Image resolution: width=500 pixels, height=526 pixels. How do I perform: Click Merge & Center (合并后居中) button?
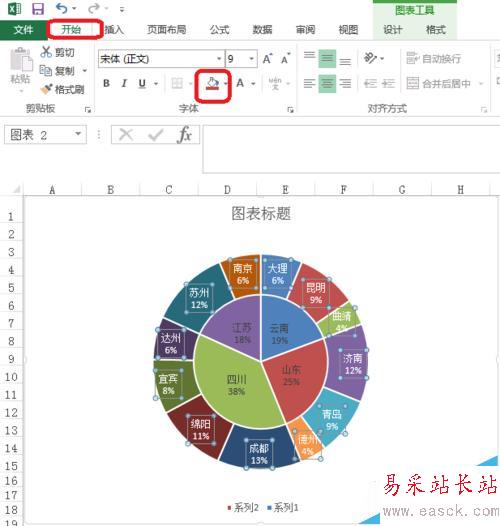pos(439,83)
